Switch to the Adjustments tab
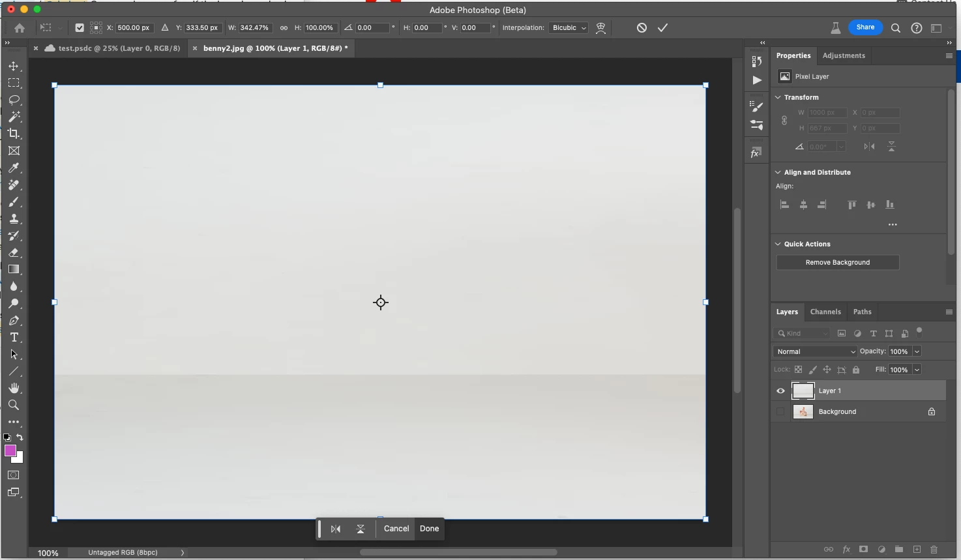The height and width of the screenshot is (560, 961). [844, 56]
